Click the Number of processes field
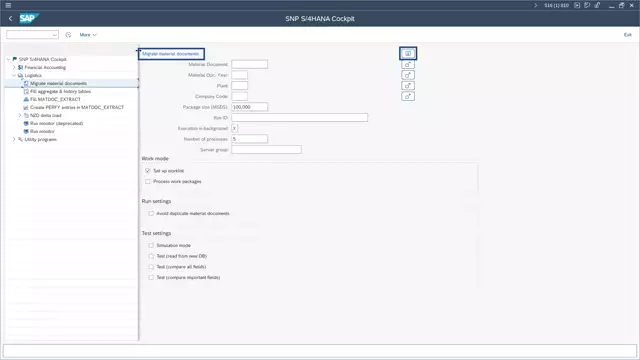 point(249,139)
